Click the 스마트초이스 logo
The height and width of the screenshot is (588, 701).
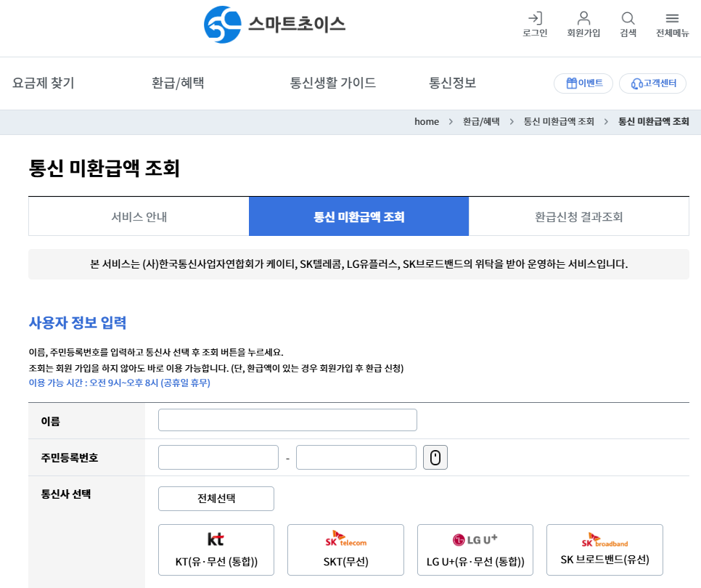pos(274,24)
